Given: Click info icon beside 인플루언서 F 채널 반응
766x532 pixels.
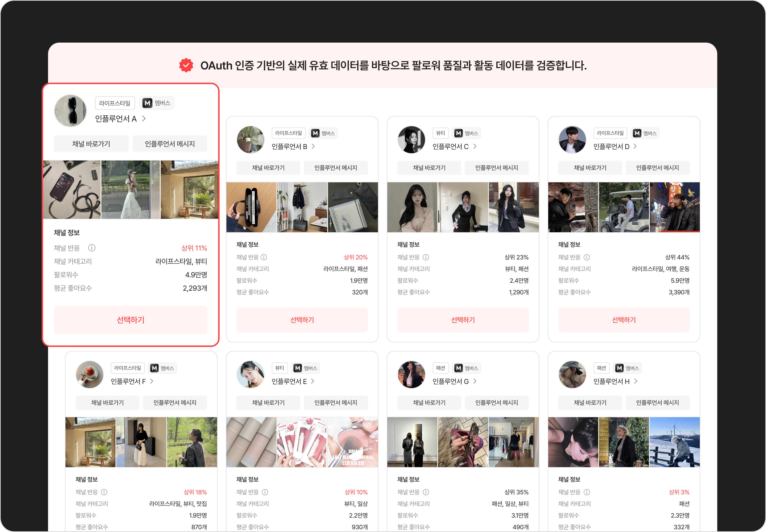Looking at the screenshot, I should 104,492.
